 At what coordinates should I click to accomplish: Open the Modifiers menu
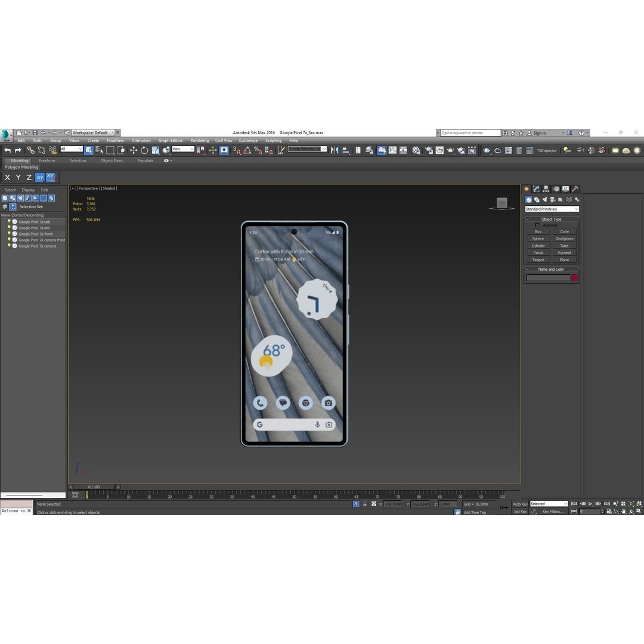coord(116,141)
